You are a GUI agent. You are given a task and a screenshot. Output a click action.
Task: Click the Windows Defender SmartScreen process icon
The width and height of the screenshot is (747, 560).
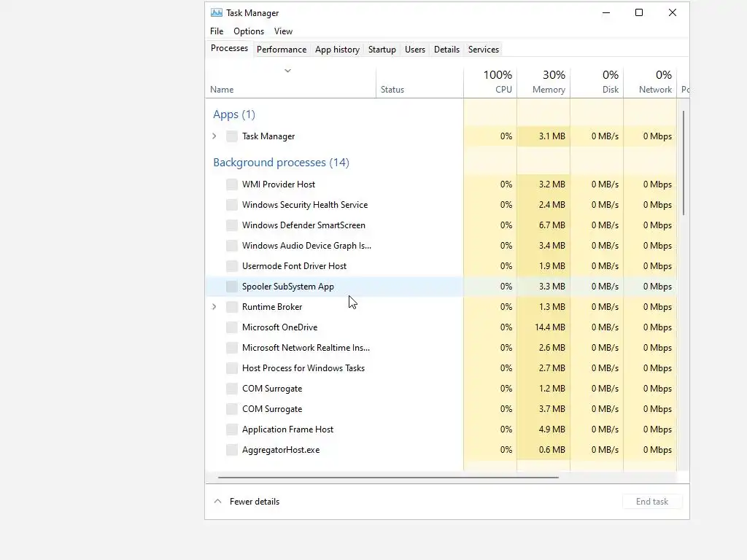click(x=232, y=225)
